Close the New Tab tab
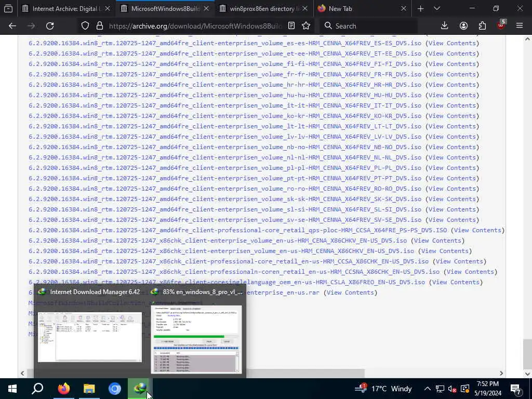Image resolution: width=532 pixels, height=399 pixels. (404, 8)
